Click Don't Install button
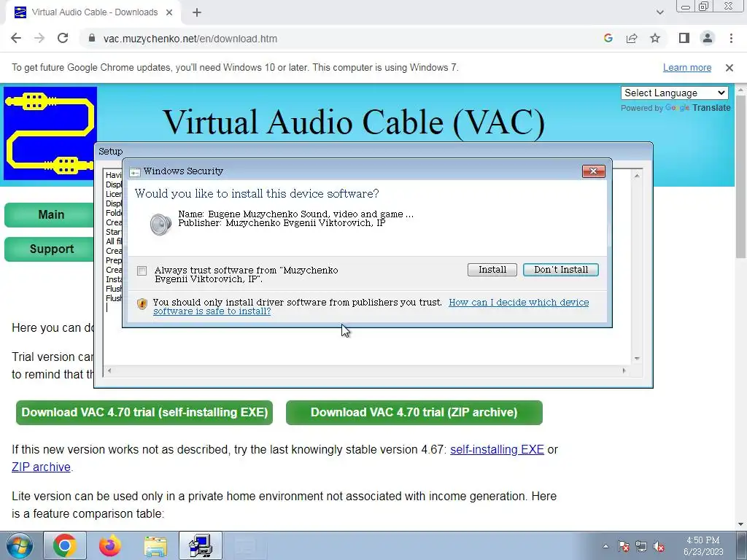747x560 pixels. [x=561, y=270]
